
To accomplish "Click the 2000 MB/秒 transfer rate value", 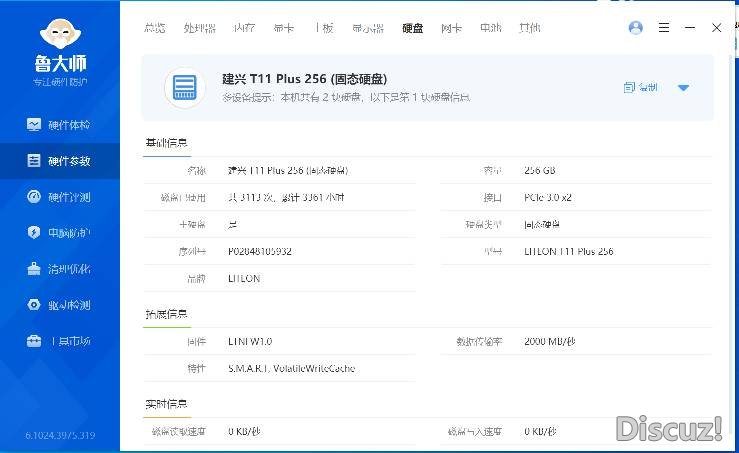I will coord(550,341).
